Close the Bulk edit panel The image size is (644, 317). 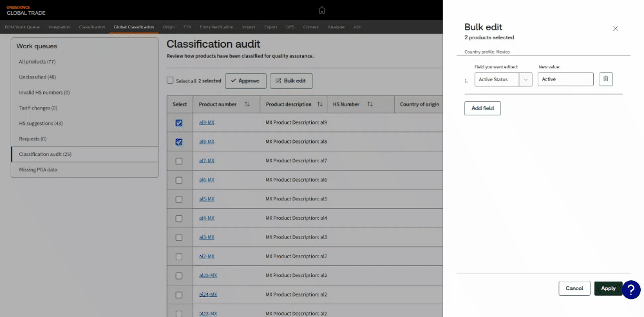(615, 28)
